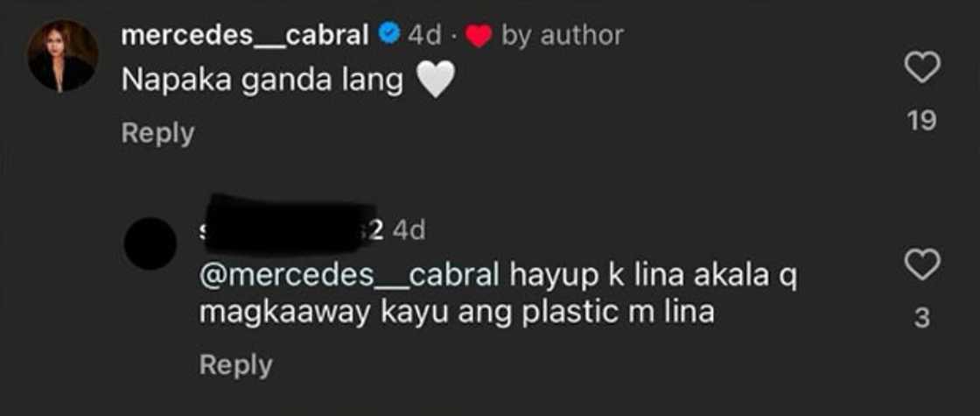Select the "Napaka ganda lang" comment text
Viewport: 980px width, 416px height.
pyautogui.click(x=262, y=81)
